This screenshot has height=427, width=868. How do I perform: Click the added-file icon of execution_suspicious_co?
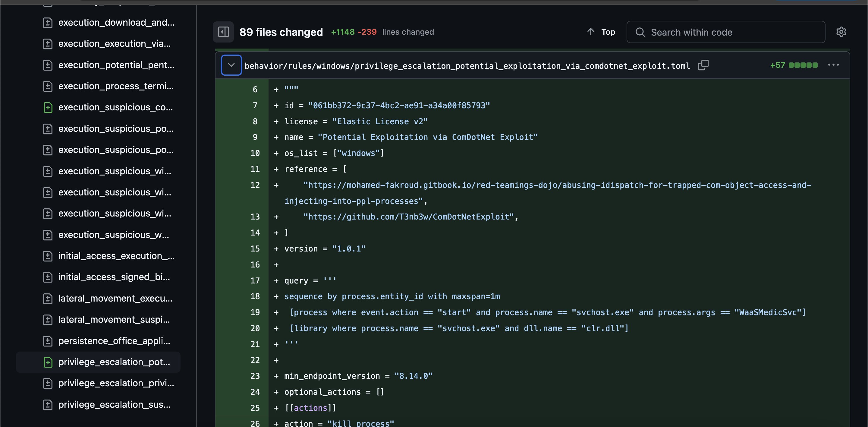pyautogui.click(x=48, y=108)
